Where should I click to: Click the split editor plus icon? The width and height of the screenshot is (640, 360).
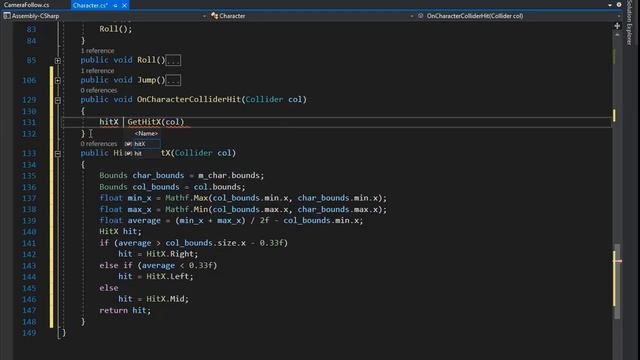tap(617, 26)
